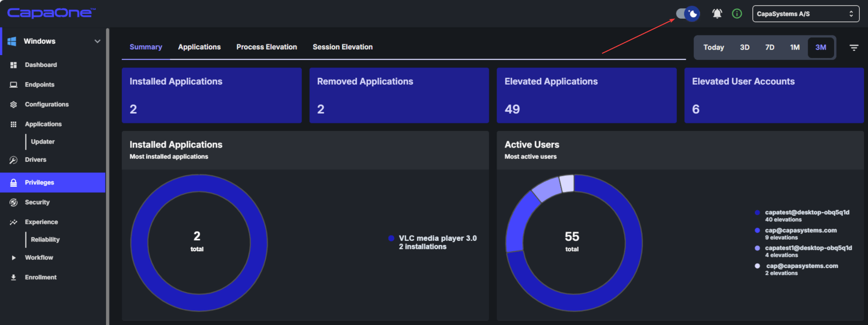Collapse the Windows platform chevron
The height and width of the screenshot is (325, 868).
97,41
